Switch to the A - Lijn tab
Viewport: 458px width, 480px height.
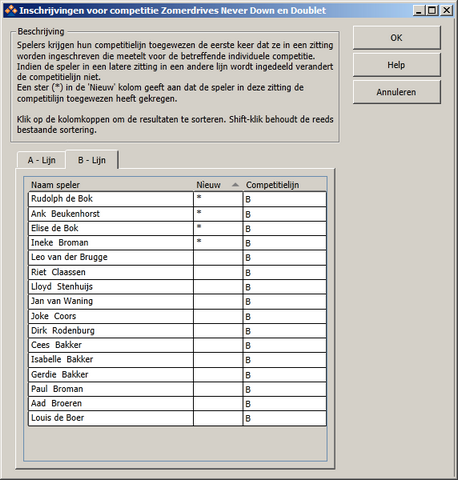[x=41, y=160]
